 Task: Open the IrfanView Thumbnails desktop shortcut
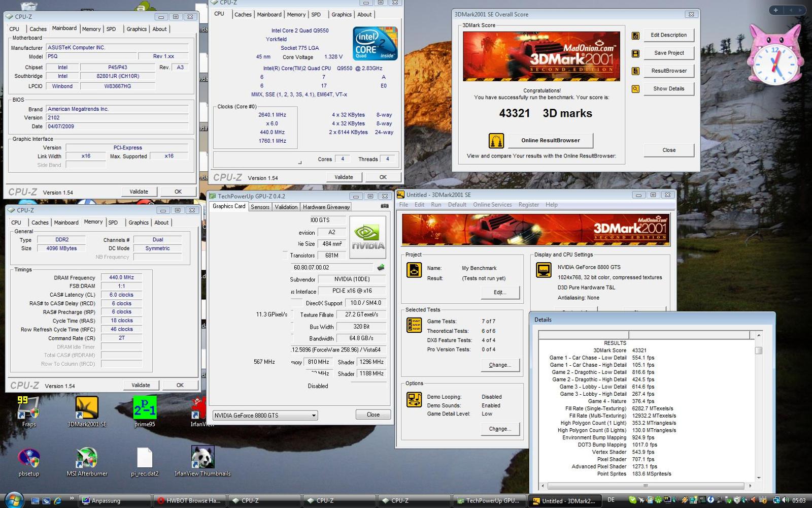click(202, 461)
